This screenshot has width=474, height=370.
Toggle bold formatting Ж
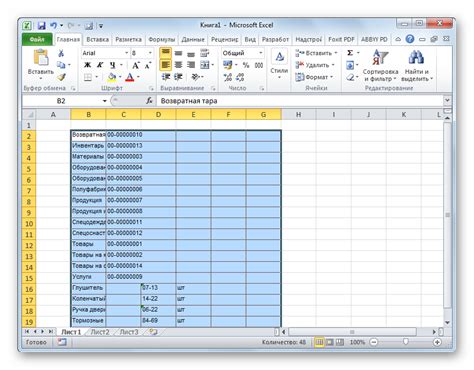[88, 65]
